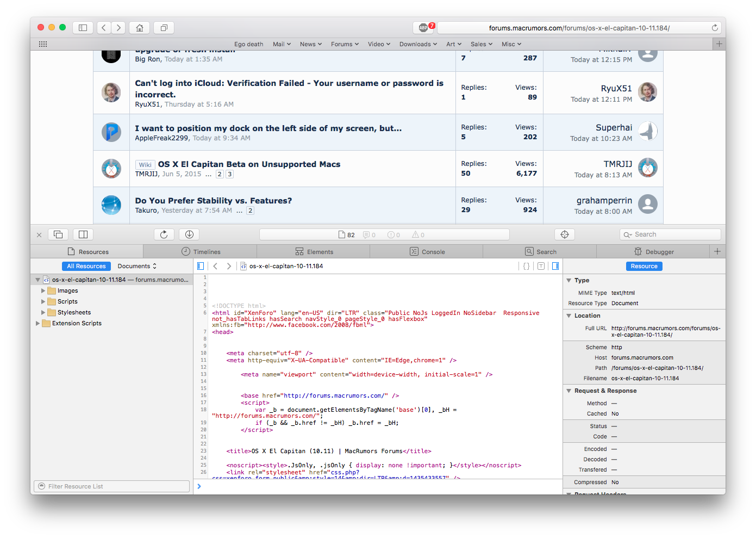Collapse the Request & Response section
The image size is (756, 538).
569,391
